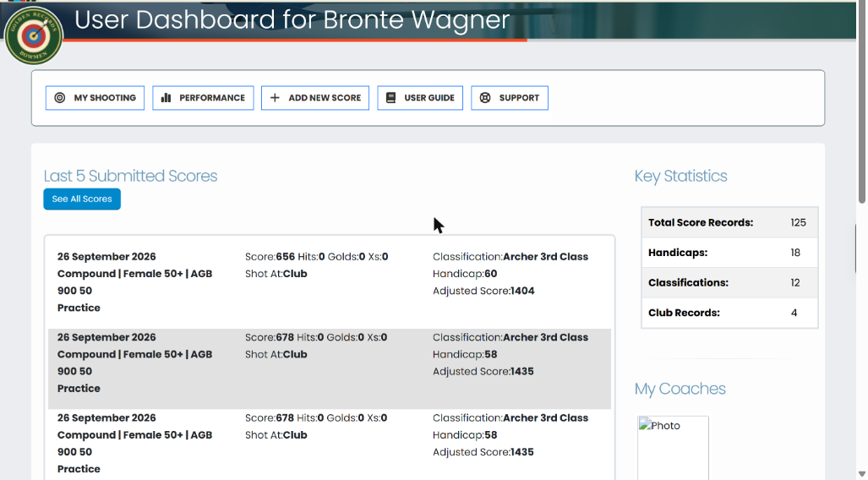The width and height of the screenshot is (868, 480).
Task: Click the target icon in My Shooting
Action: 60,98
